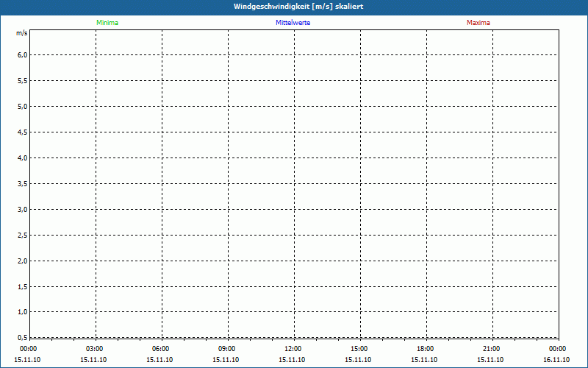Click the green Minima legend label

pyautogui.click(x=107, y=23)
